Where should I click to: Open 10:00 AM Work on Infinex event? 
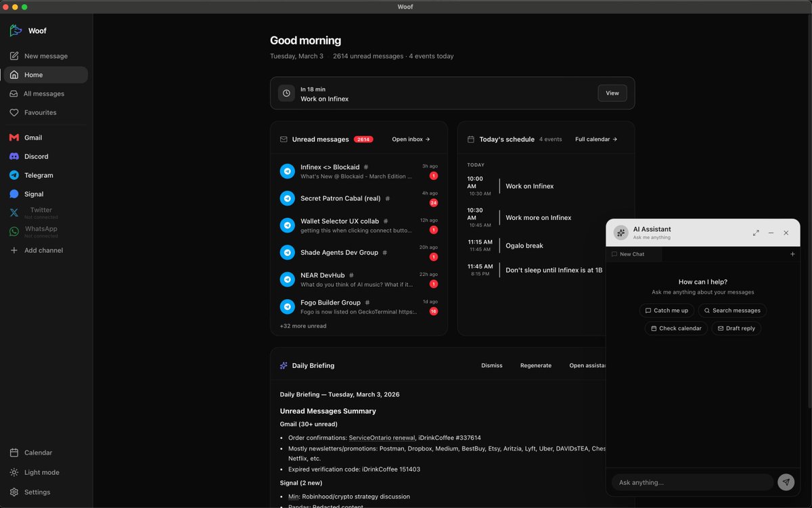pyautogui.click(x=546, y=186)
